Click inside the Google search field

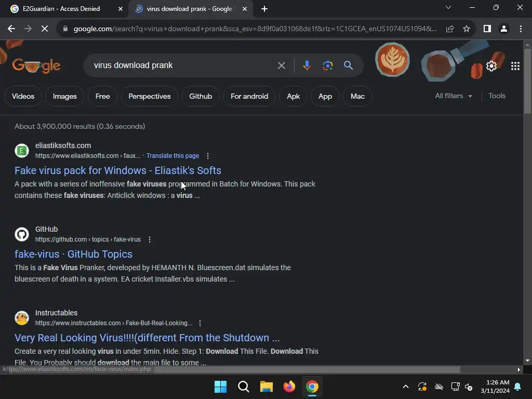point(183,65)
